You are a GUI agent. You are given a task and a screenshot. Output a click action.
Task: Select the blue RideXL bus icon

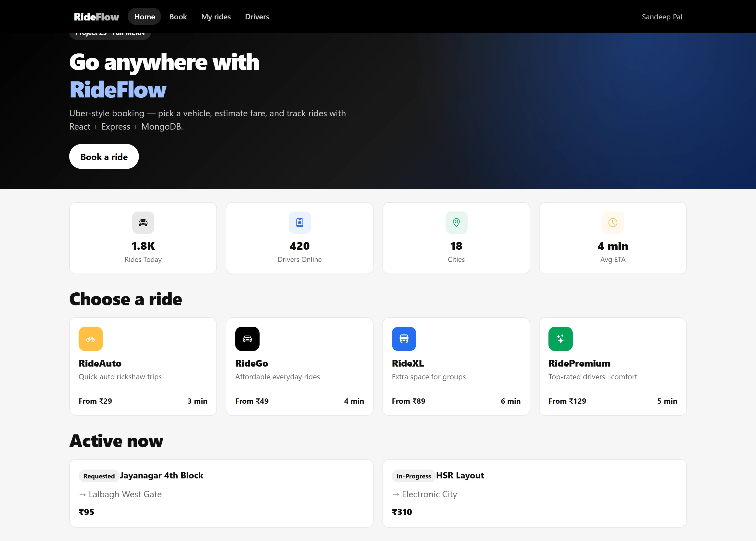click(404, 339)
